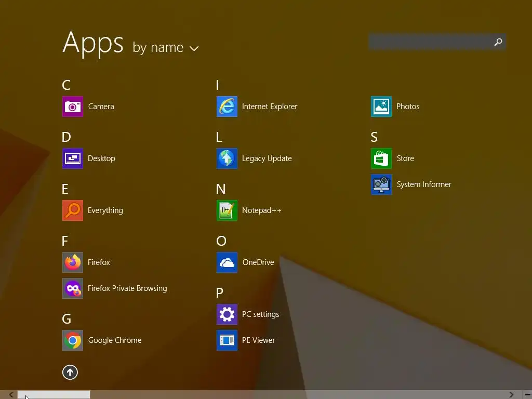Launch the Legacy Update icon
532x399 pixels.
point(227,158)
